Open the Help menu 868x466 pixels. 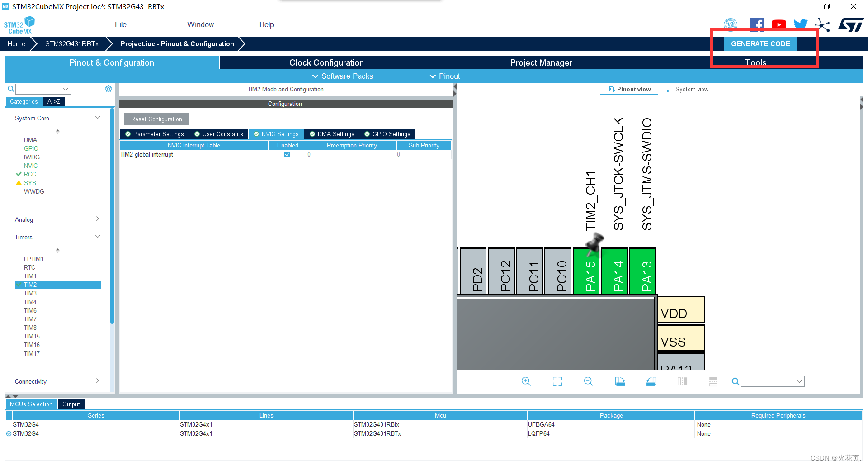pyautogui.click(x=266, y=25)
